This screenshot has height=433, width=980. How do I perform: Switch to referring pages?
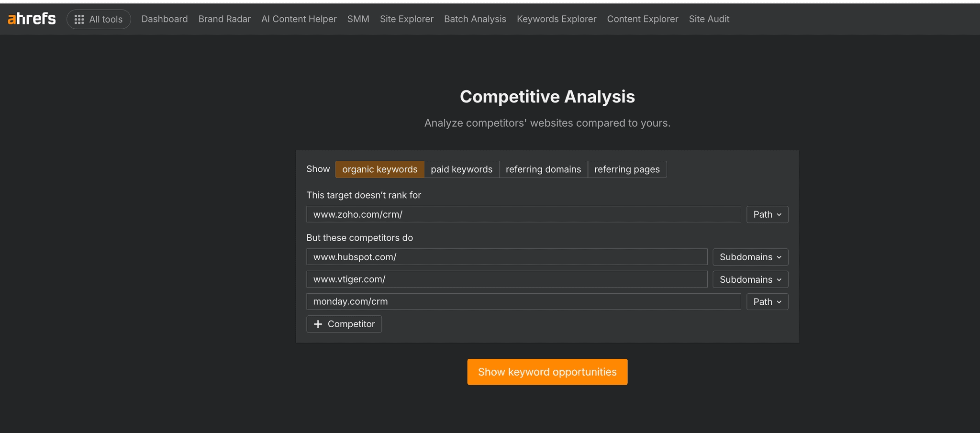pyautogui.click(x=627, y=169)
